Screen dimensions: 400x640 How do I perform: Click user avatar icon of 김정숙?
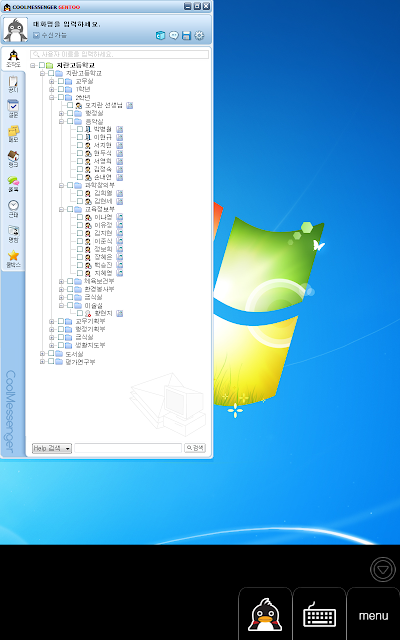point(88,169)
